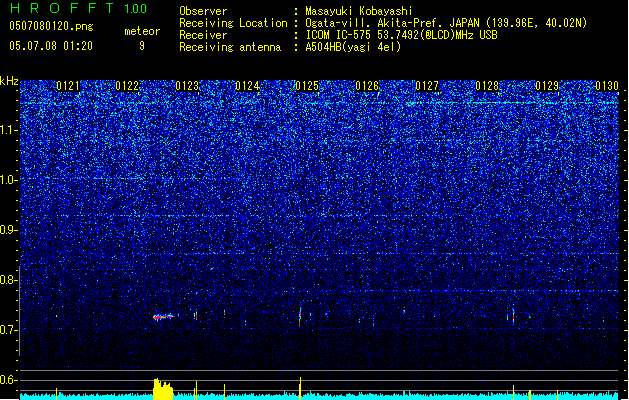629x400 pixels.
Task: Click the 0124 time marker
Action: pos(247,86)
